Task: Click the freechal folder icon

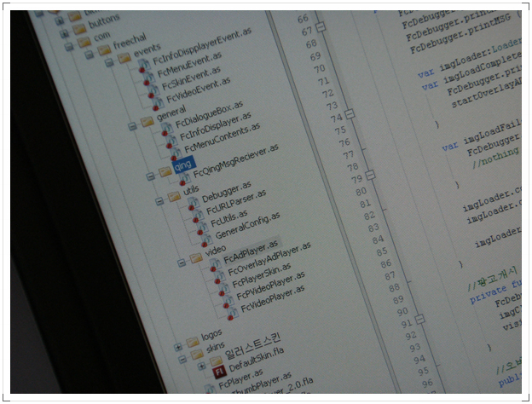Action: click(x=104, y=50)
